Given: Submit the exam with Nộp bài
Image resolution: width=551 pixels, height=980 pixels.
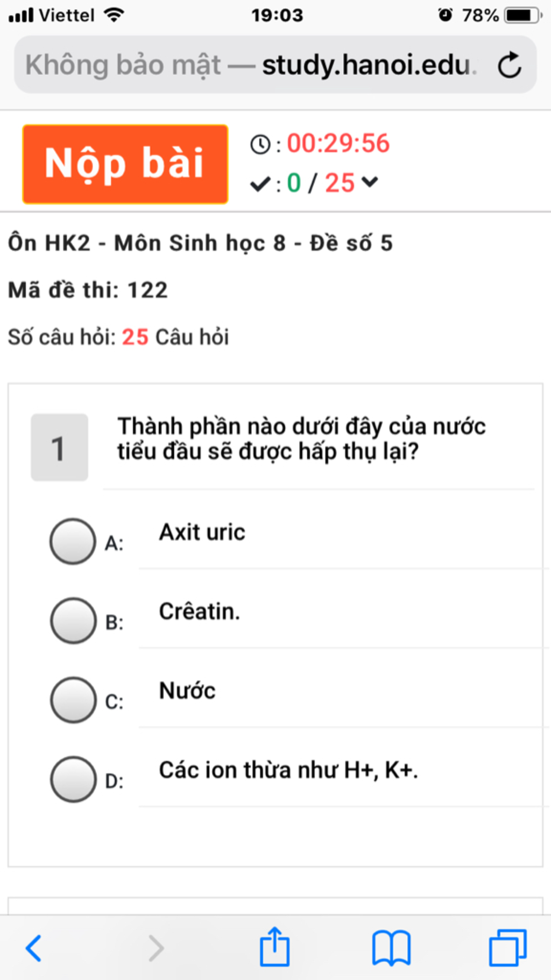Looking at the screenshot, I should pos(125,164).
